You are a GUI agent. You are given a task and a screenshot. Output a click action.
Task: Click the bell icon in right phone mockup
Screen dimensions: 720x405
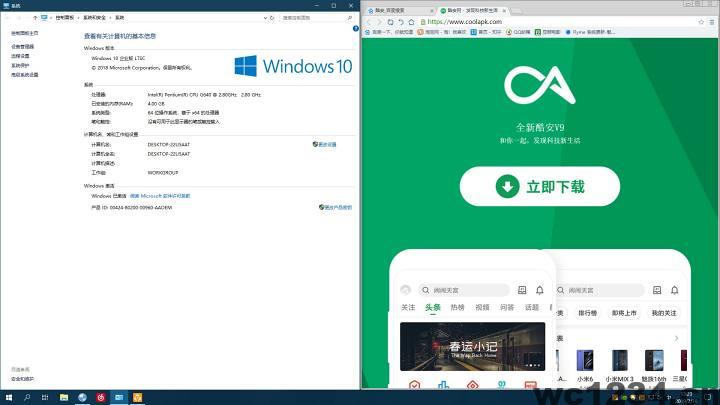675,290
